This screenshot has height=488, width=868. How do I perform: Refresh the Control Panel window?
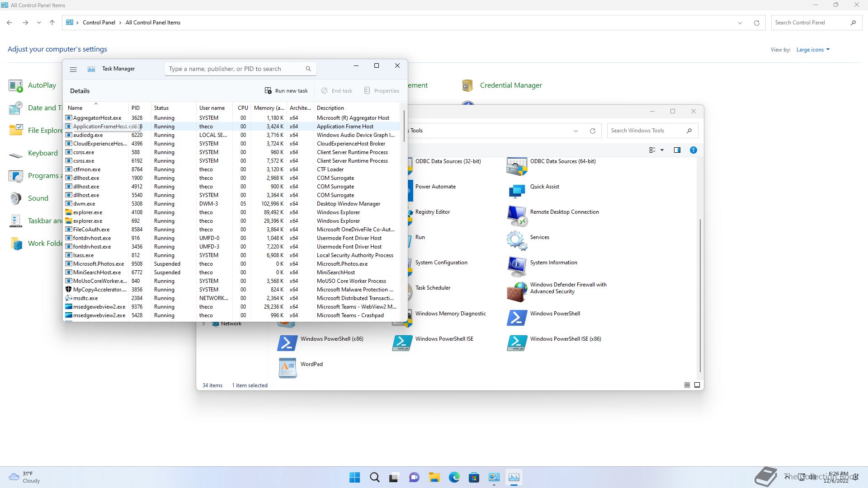click(x=756, y=23)
